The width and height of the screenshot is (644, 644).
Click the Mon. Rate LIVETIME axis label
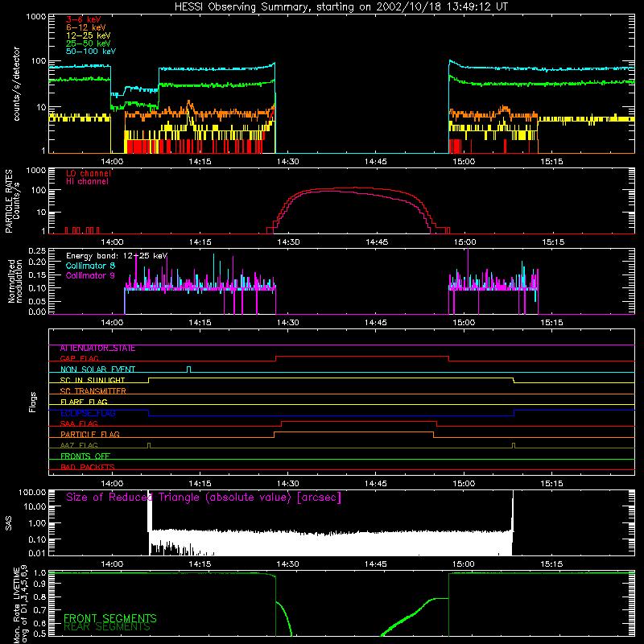21,604
